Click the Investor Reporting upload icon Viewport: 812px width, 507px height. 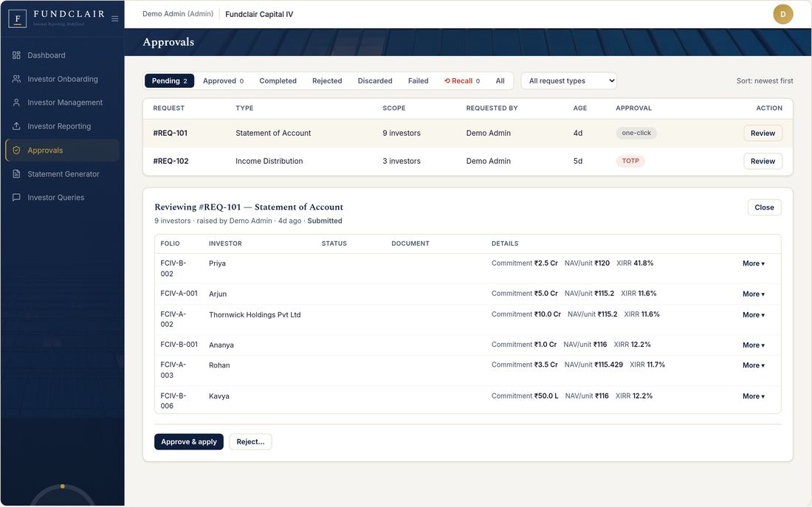click(x=16, y=126)
